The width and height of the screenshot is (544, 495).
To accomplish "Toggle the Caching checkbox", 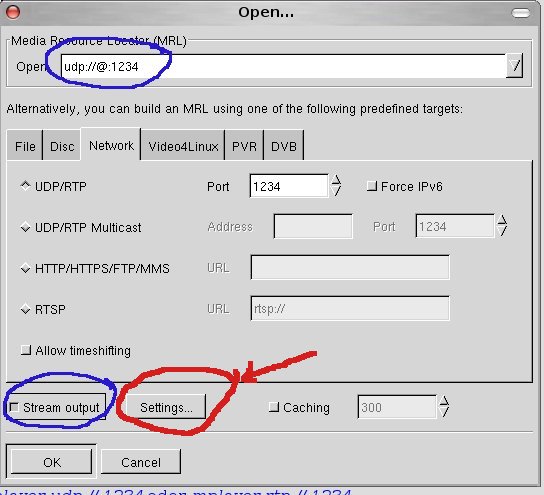I will click(x=274, y=407).
